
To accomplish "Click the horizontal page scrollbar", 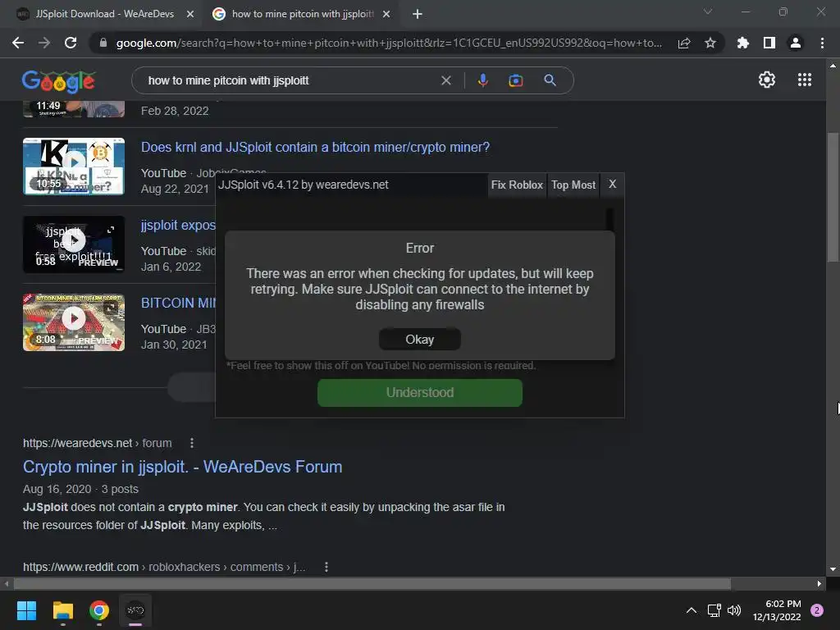I will point(372,583).
